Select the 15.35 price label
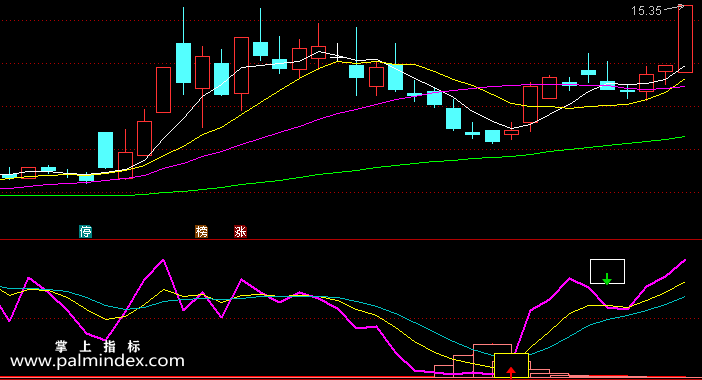Screen dimensions: 702x380 tap(646, 11)
